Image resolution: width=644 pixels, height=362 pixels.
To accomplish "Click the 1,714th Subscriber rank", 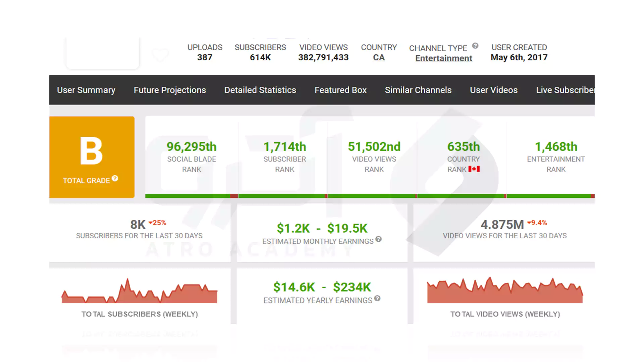I will point(284,146).
